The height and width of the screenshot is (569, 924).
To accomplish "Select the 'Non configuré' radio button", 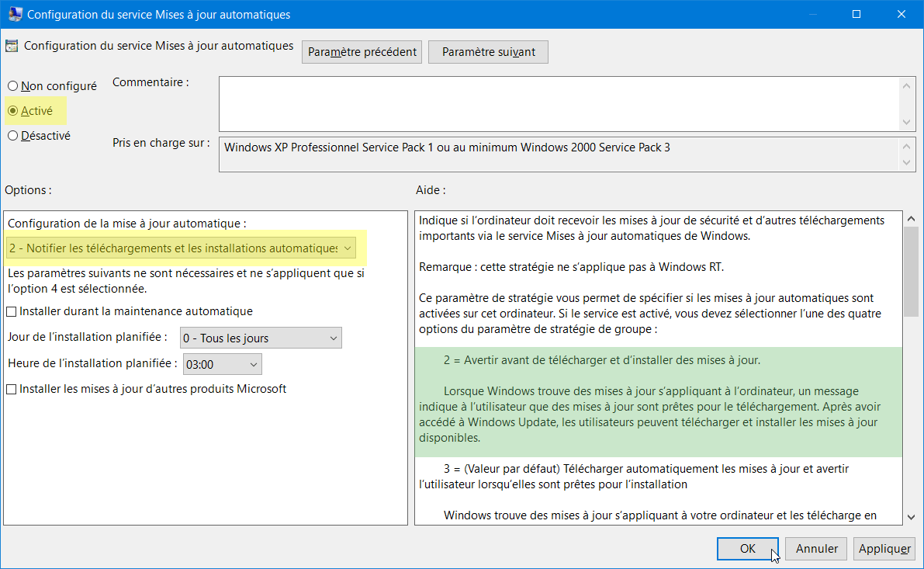I will point(13,86).
